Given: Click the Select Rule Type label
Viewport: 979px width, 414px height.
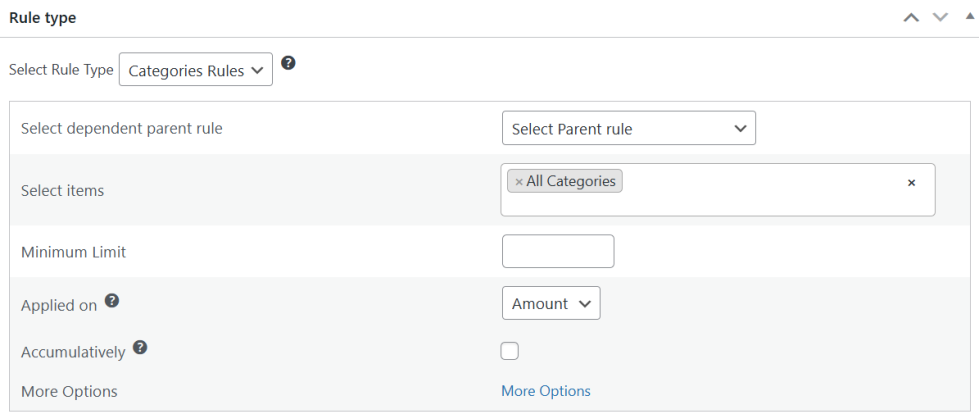Looking at the screenshot, I should click(60, 70).
